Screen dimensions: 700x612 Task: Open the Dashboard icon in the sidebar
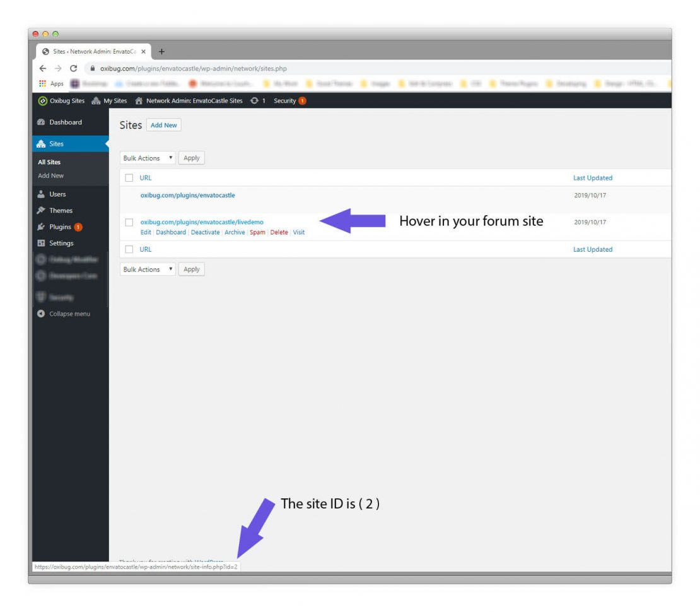40,122
